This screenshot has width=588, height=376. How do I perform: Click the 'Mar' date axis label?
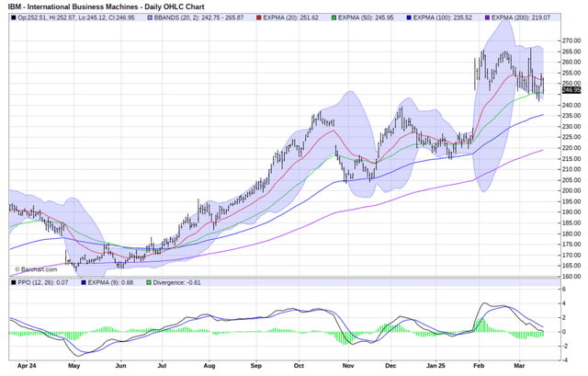point(519,366)
